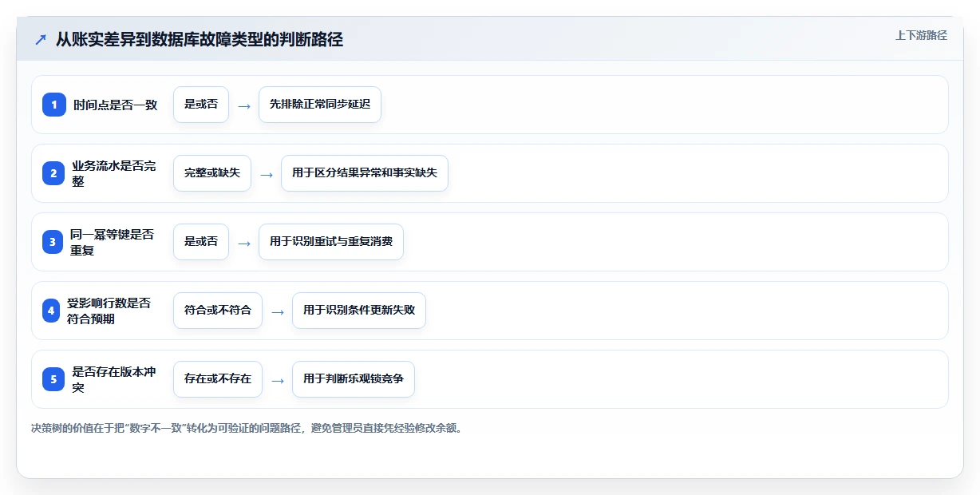Click the 上下游路径 label in header
Screen dimensions: 980x495
coord(921,35)
